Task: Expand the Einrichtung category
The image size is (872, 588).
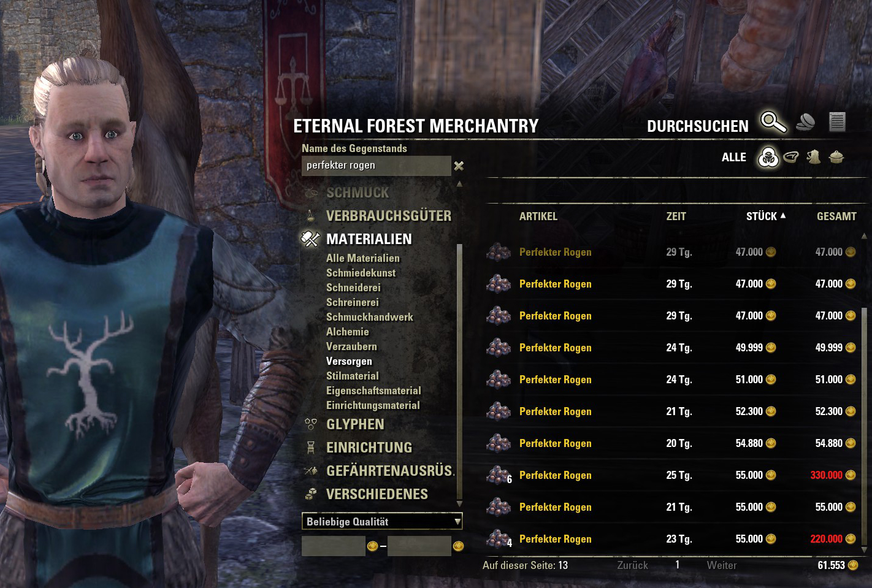Action: [x=369, y=448]
